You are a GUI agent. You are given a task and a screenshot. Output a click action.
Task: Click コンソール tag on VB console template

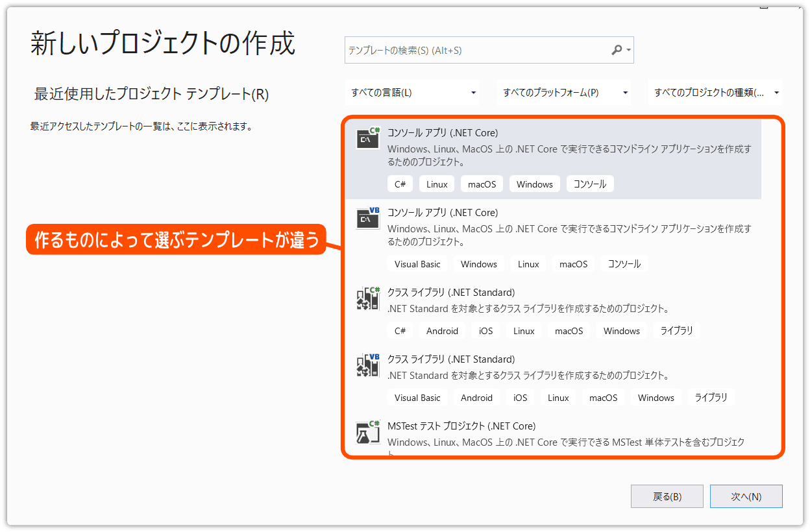coord(624,264)
